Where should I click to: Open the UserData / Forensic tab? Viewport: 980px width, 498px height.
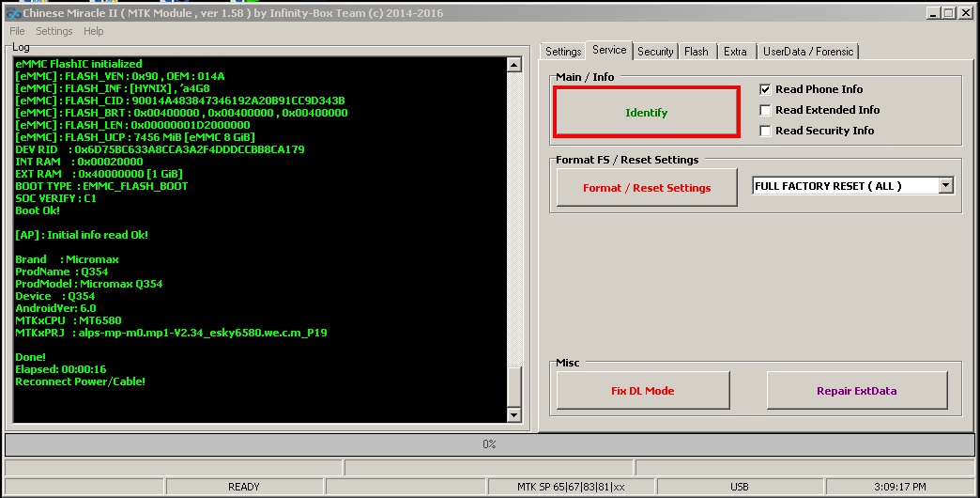(x=807, y=52)
